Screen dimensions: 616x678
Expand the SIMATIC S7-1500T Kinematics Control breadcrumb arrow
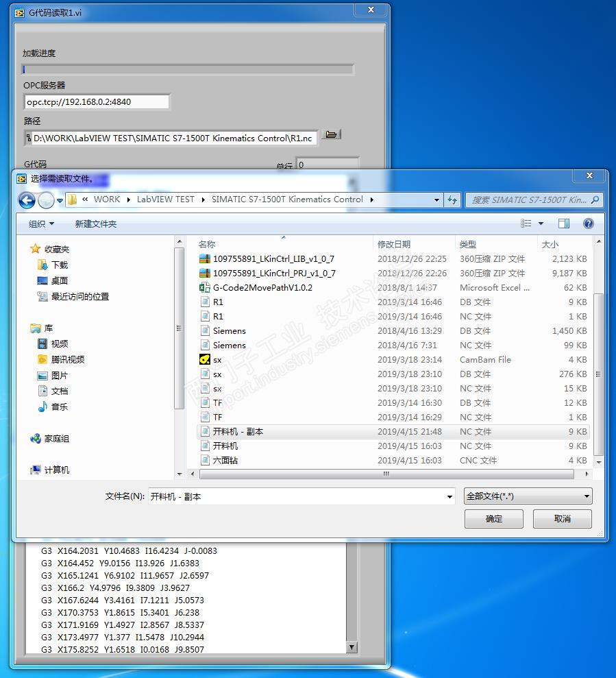click(x=372, y=199)
